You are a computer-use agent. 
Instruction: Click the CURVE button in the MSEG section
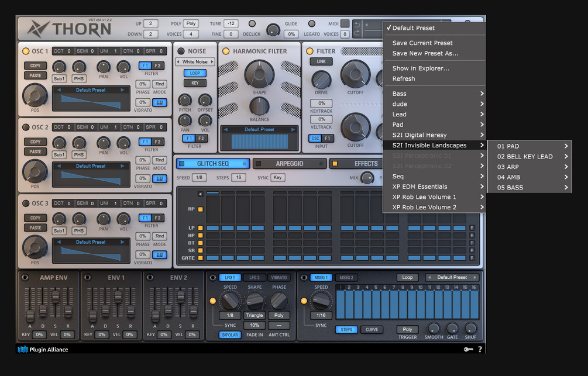click(x=372, y=330)
